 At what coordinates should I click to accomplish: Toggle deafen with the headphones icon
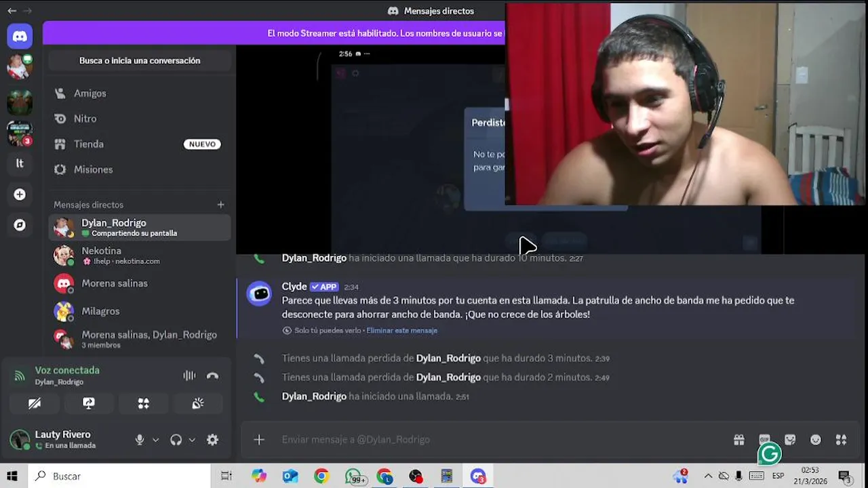pos(176,440)
